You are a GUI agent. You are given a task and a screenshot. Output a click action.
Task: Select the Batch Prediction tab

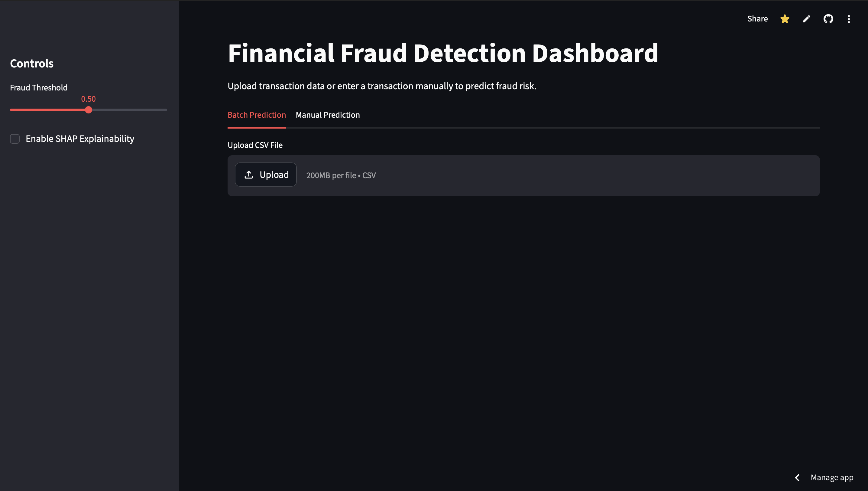pos(256,115)
